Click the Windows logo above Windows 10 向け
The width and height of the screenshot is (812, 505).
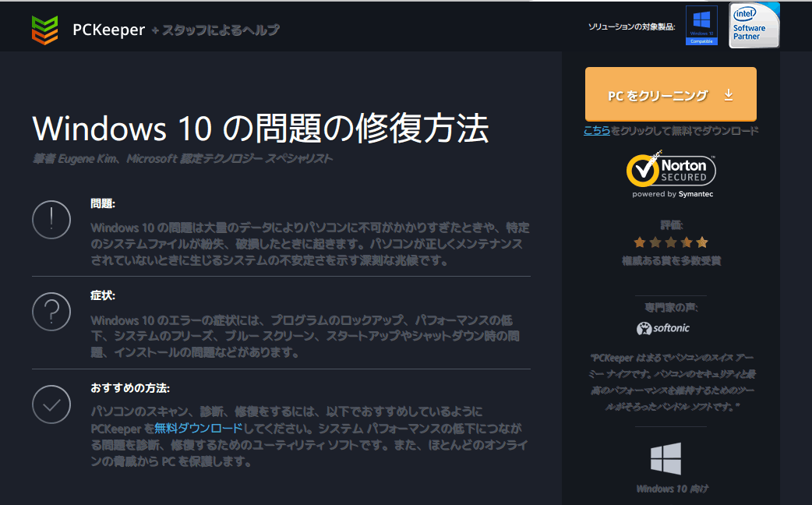666,458
